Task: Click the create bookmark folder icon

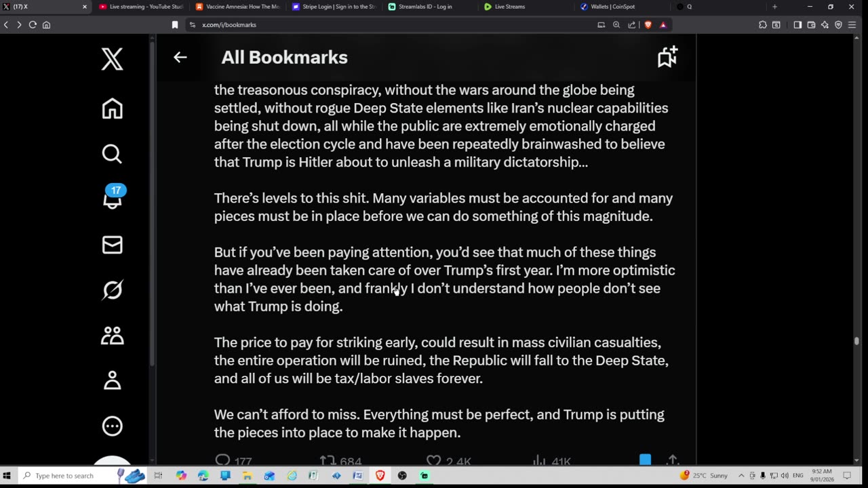Action: point(667,57)
